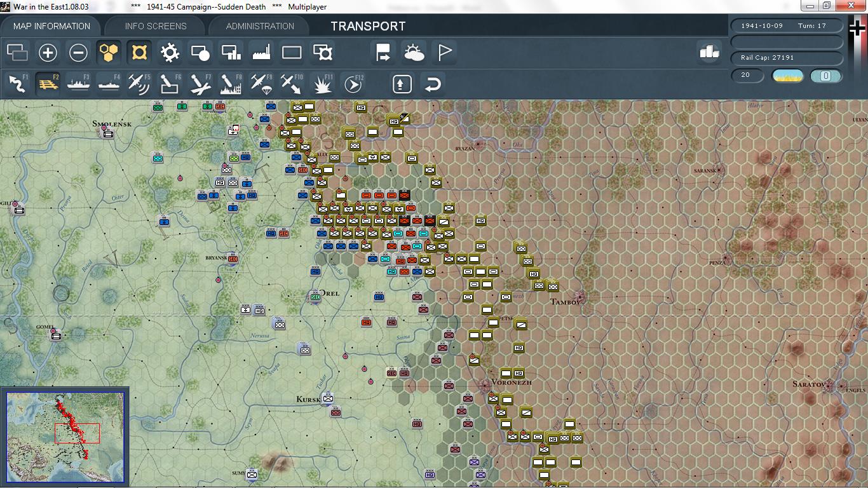This screenshot has height=488, width=868.
Task: Select Bomb City mode (F8)
Action: [231, 84]
